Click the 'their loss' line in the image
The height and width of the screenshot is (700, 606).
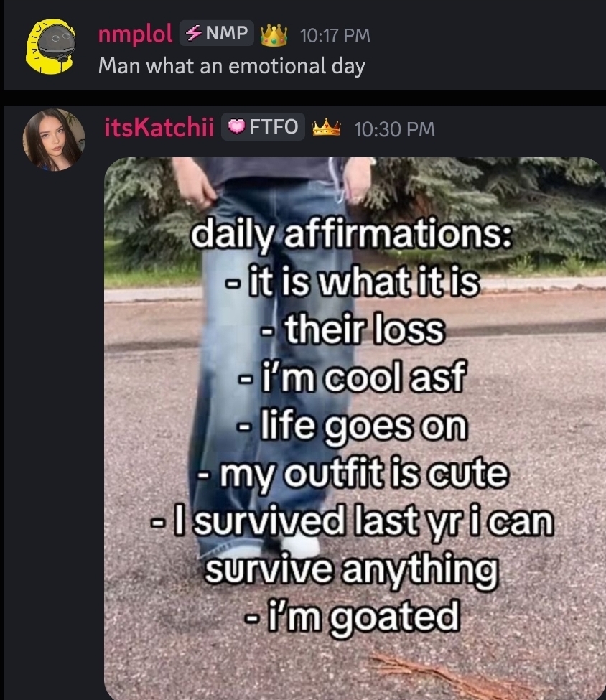tap(353, 330)
